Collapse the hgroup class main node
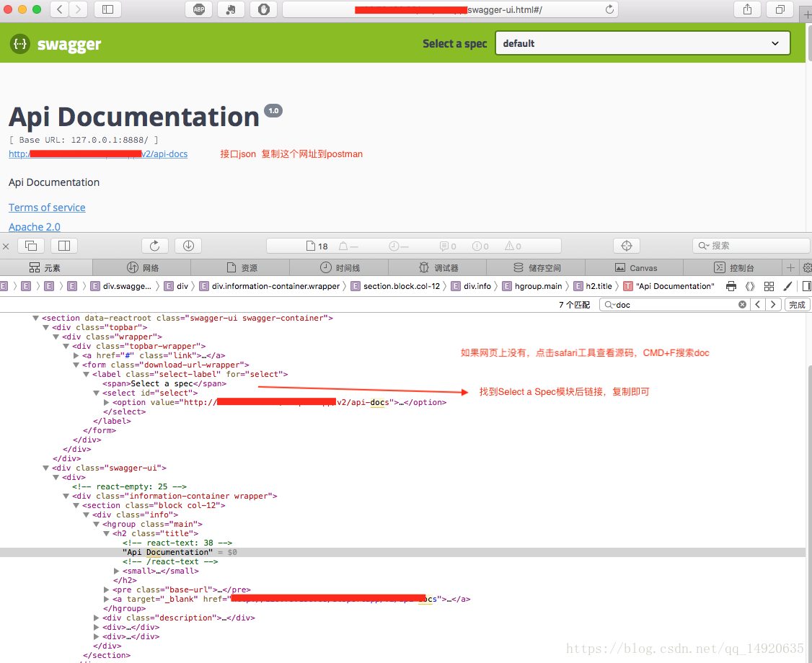Image resolution: width=812 pixels, height=663 pixels. (97, 525)
